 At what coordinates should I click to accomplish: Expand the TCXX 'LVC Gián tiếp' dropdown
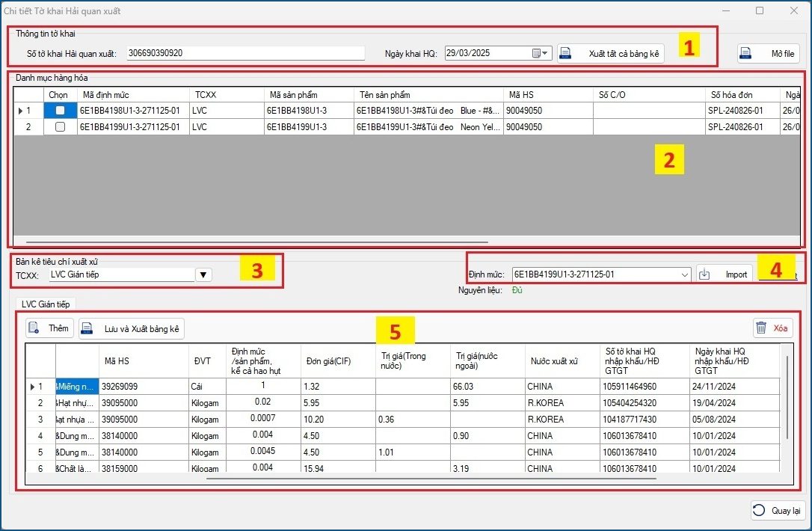point(203,274)
